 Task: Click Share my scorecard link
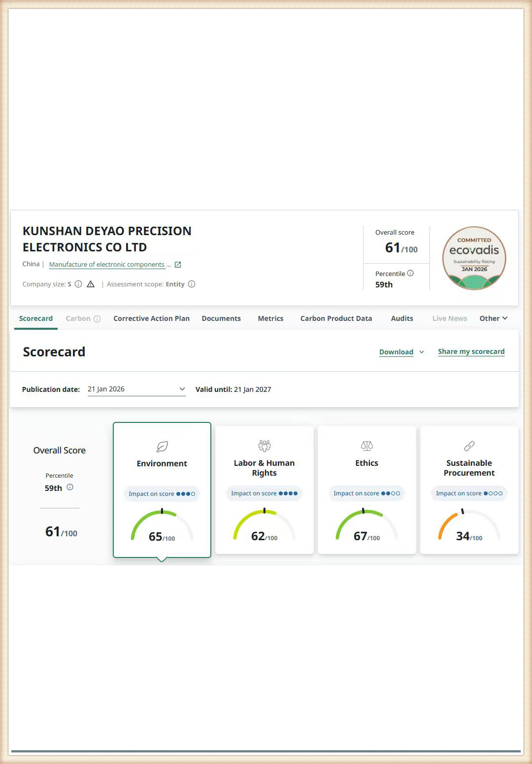[x=471, y=351]
